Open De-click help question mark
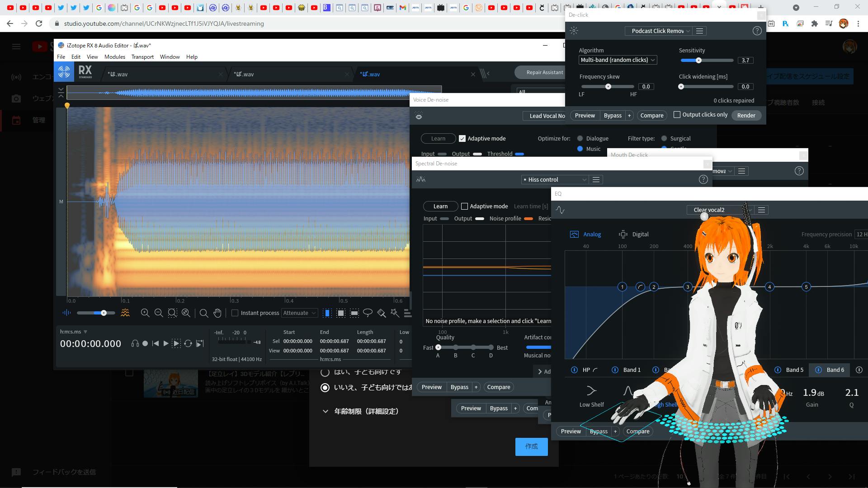868x488 pixels. tap(757, 31)
